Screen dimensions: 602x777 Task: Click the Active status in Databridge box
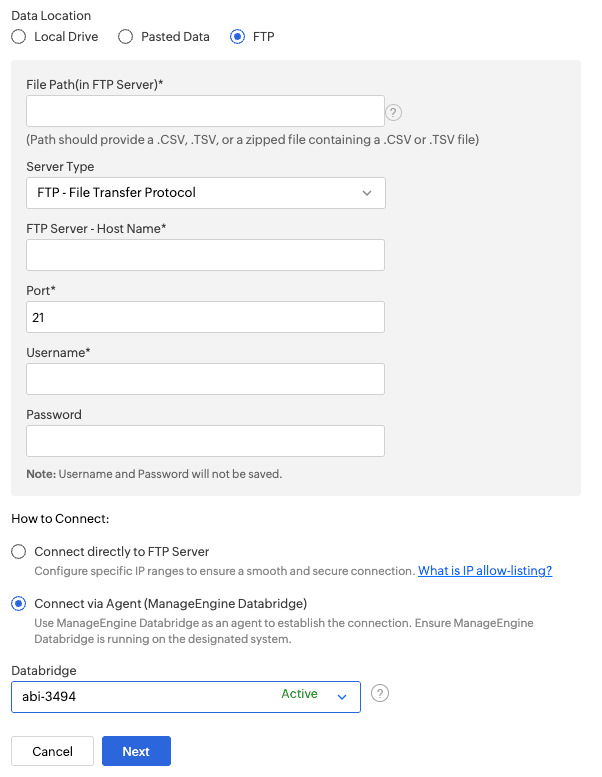[299, 694]
